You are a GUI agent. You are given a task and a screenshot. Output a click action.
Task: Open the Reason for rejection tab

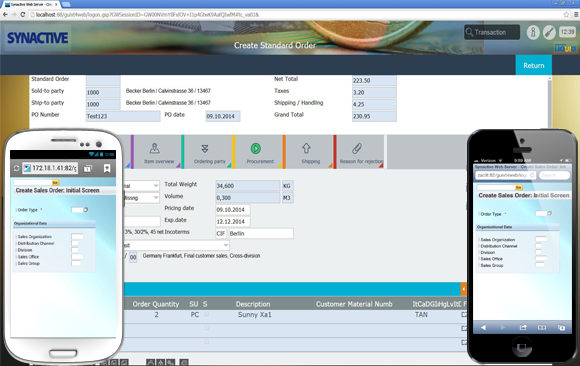[360, 152]
